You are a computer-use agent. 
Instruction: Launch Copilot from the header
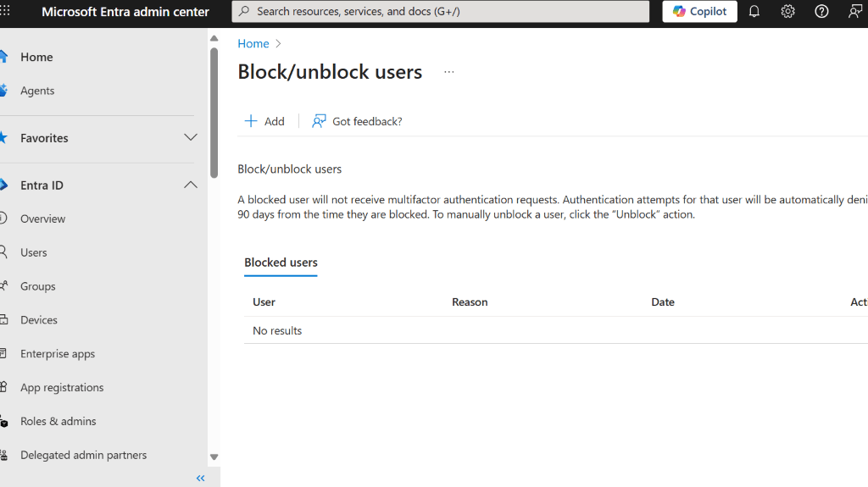(x=699, y=11)
